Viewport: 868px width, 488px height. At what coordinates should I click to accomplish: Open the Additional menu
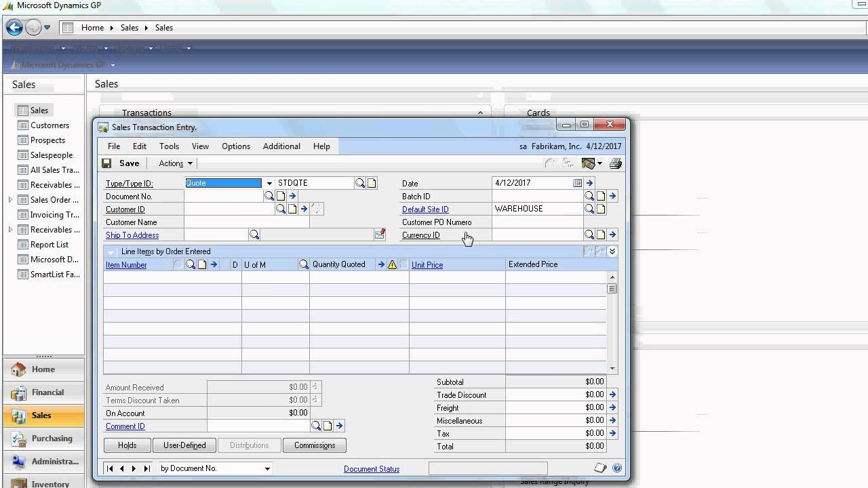[281, 146]
